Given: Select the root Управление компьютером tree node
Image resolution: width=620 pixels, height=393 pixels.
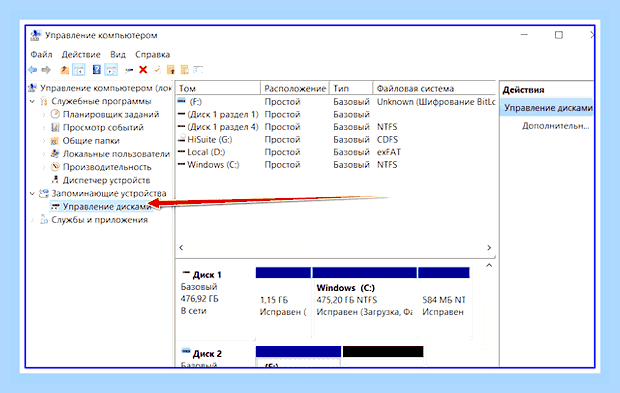Looking at the screenshot, I should click(106, 88).
